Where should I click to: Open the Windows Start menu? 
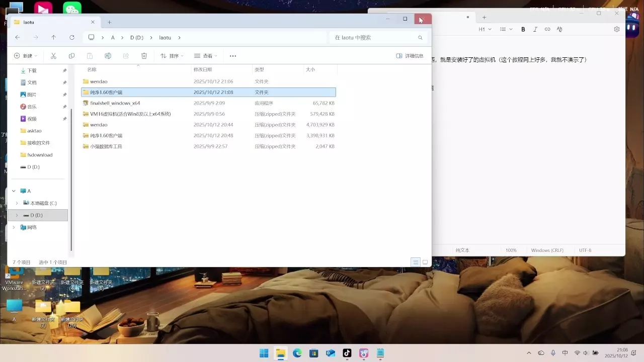click(264, 353)
